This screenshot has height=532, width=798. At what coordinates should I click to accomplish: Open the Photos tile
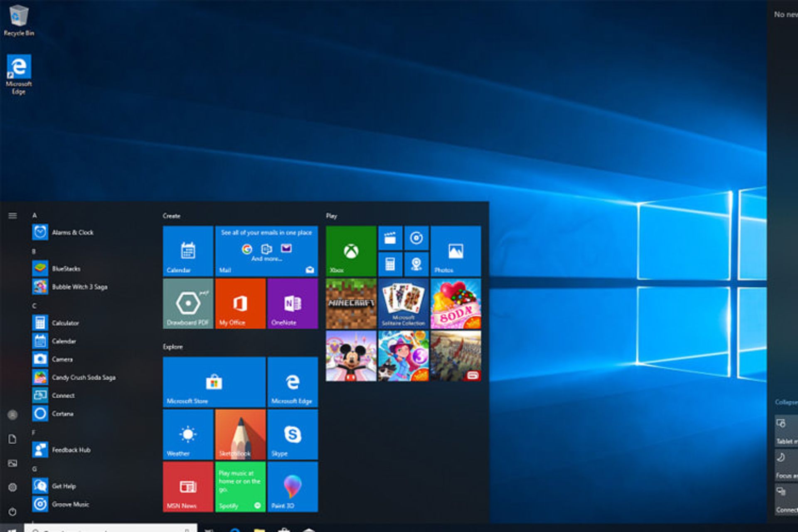[x=456, y=251]
